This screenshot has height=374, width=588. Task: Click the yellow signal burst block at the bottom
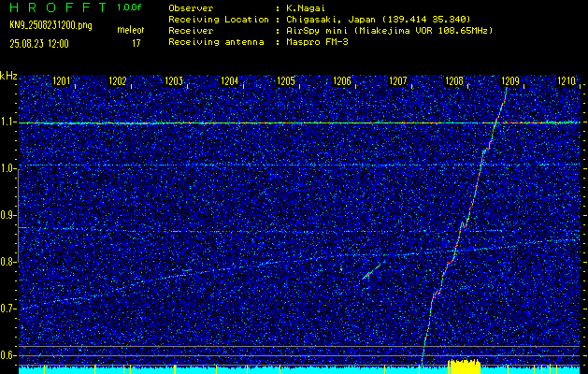(465, 367)
